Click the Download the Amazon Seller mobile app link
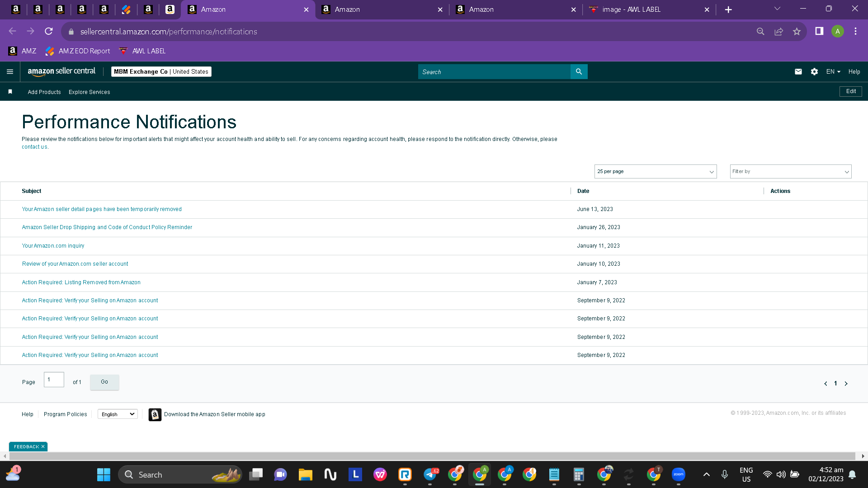The width and height of the screenshot is (868, 488). [x=215, y=414]
